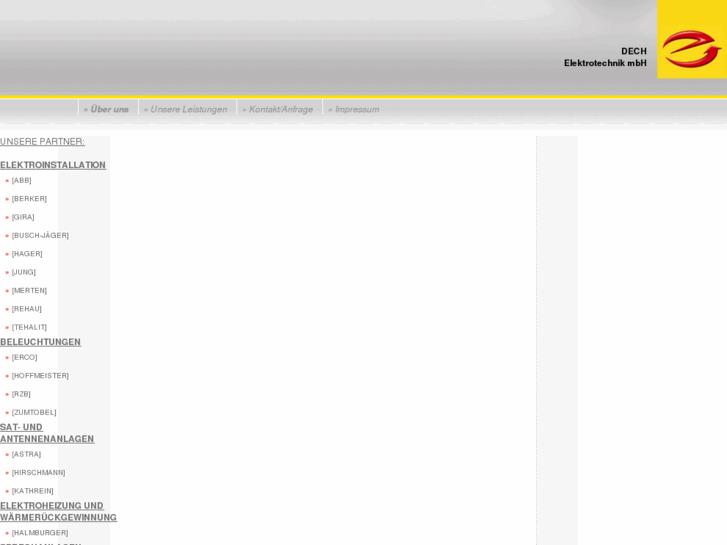
Task: Click the DECH Elektrotechnik mbH company name
Action: [x=605, y=57]
